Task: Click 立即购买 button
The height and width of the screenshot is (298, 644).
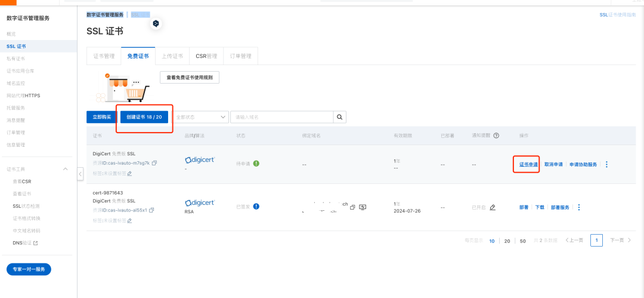Action: click(x=102, y=117)
